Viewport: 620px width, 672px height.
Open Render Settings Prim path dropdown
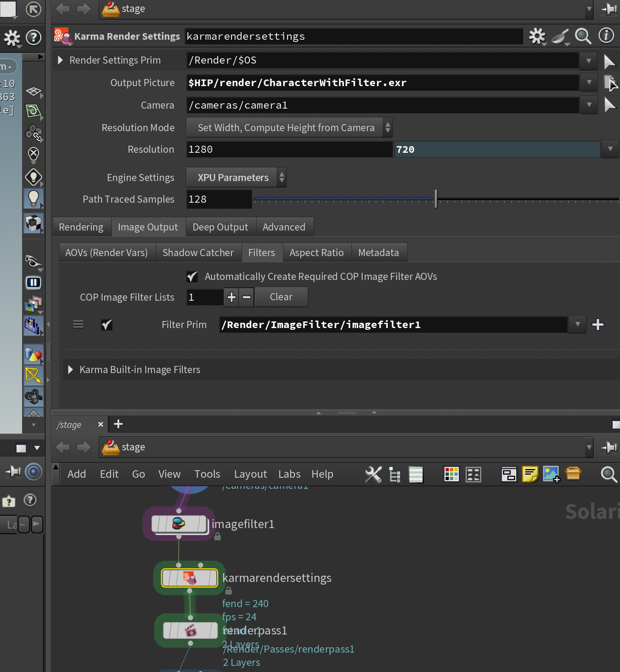coord(589,61)
